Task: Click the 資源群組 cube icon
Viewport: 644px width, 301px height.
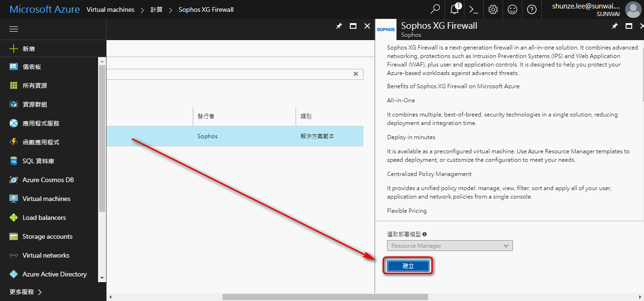Action: coord(14,104)
